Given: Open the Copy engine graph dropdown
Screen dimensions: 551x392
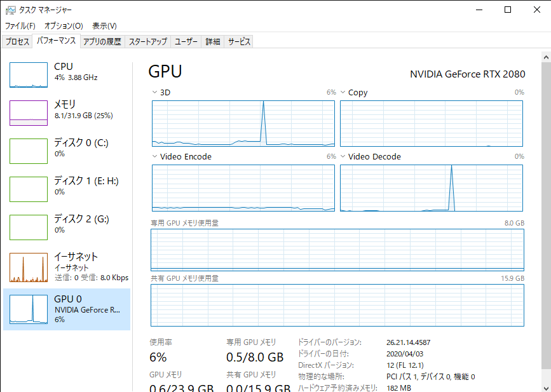Looking at the screenshot, I should tap(343, 92).
